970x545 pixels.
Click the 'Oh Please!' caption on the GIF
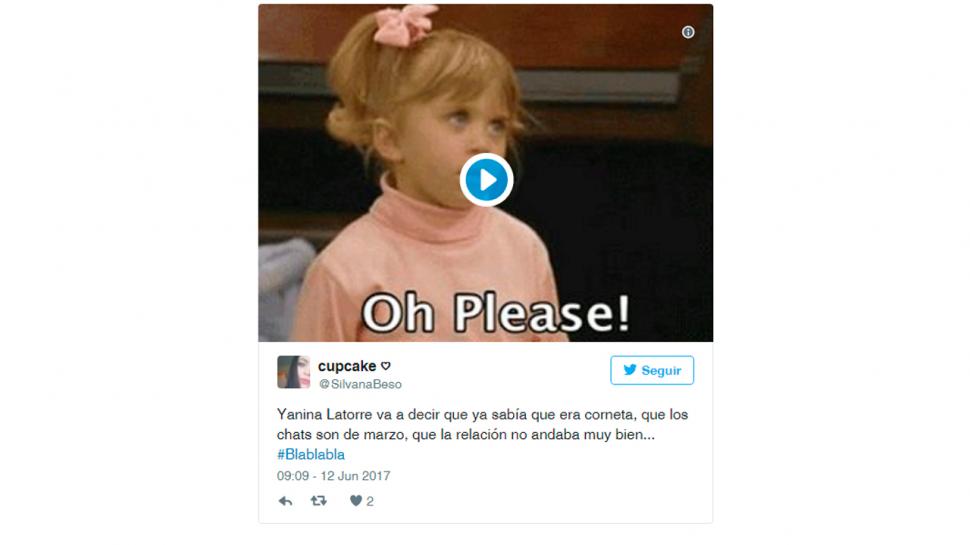(x=496, y=313)
